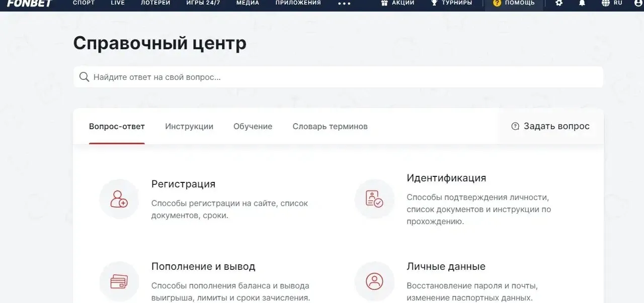Open settings via the gear icon
Image resolution: width=644 pixels, height=303 pixels.
pyautogui.click(x=559, y=4)
